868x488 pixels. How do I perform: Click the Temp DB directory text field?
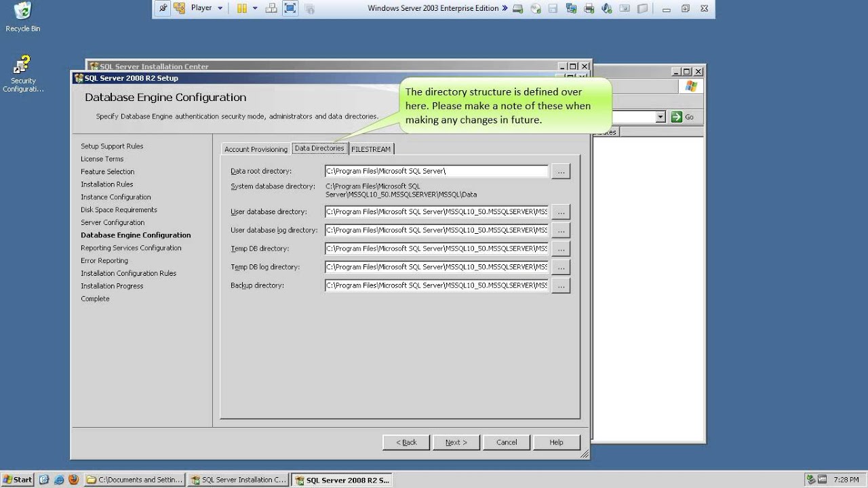pyautogui.click(x=436, y=249)
